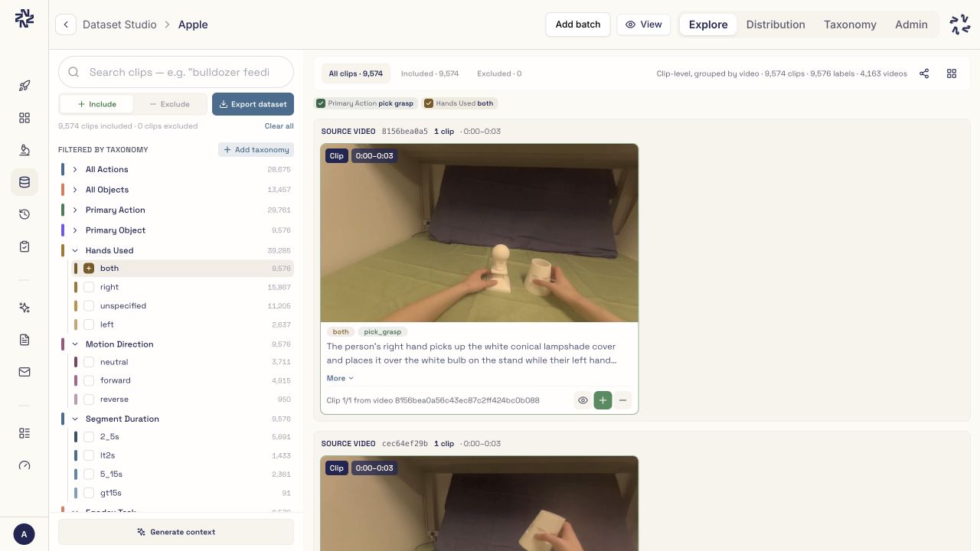Click the Dataset Studio breadcrumb
Screen dimensions: 980x551
tap(119, 24)
